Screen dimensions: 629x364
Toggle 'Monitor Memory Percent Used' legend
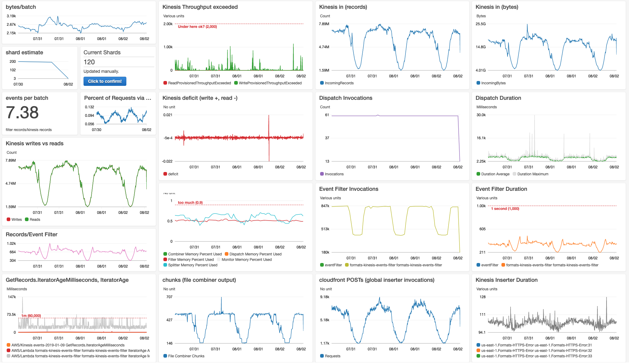point(244,259)
